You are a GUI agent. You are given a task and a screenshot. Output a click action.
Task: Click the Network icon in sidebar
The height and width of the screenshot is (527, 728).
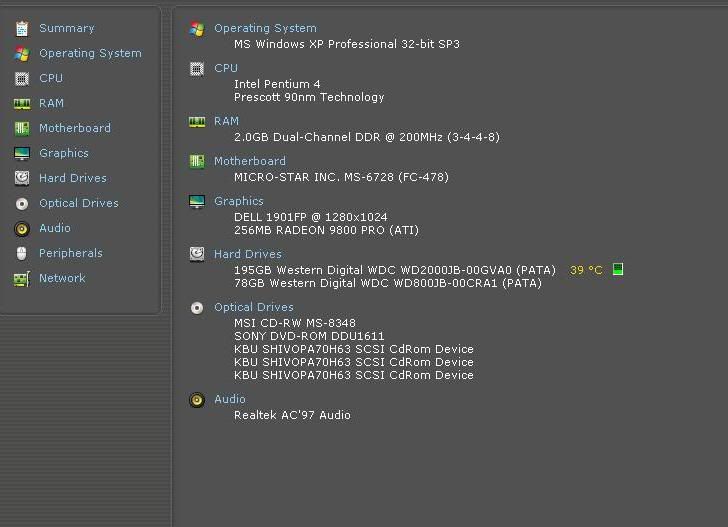[21, 278]
